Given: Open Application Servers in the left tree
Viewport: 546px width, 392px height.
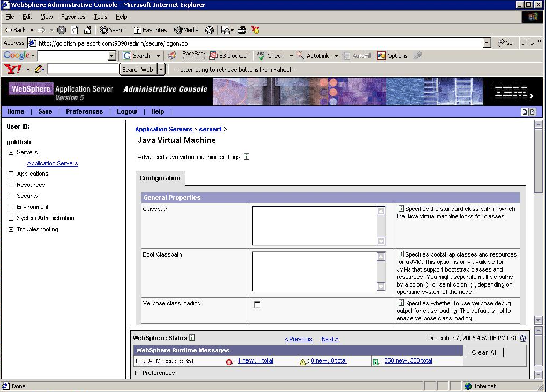Looking at the screenshot, I should click(x=53, y=163).
